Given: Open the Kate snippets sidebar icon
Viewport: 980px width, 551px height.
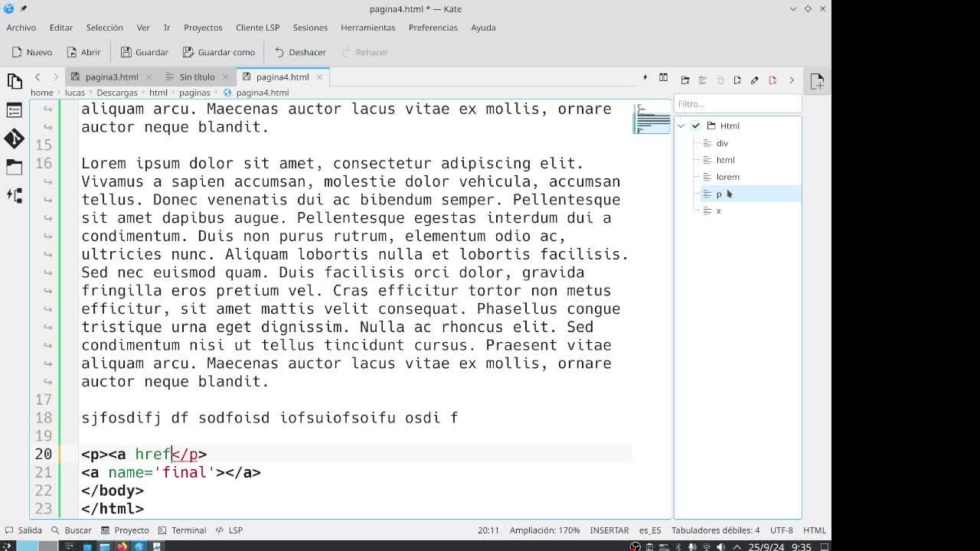Looking at the screenshot, I should pos(15,195).
